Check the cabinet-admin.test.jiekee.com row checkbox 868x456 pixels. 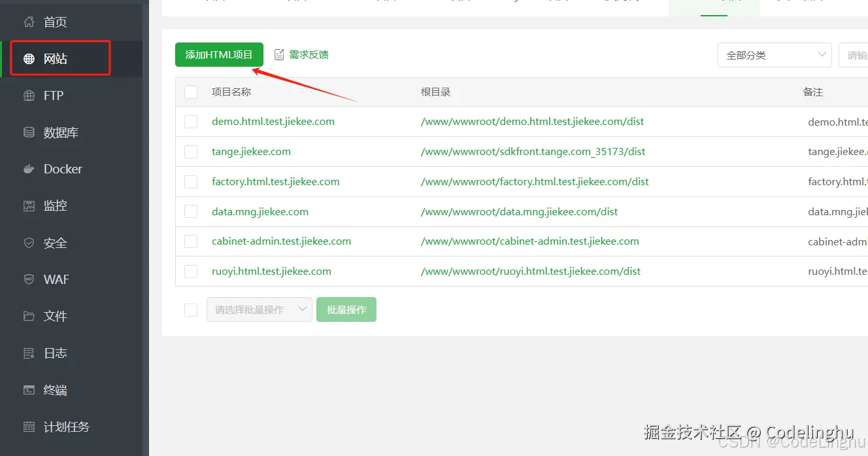point(191,241)
